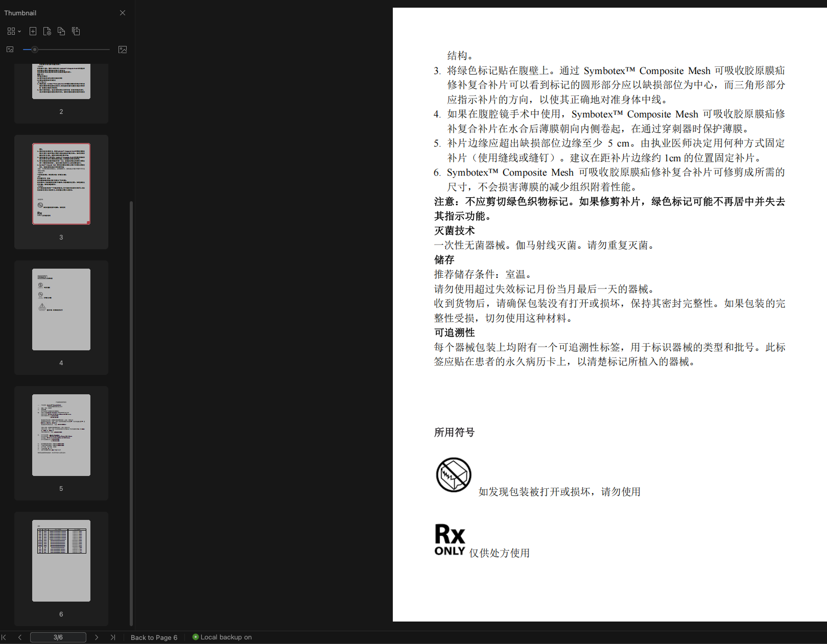Click the small image icon to shrink thumbnails
This screenshot has width=827, height=644.
pyautogui.click(x=10, y=49)
